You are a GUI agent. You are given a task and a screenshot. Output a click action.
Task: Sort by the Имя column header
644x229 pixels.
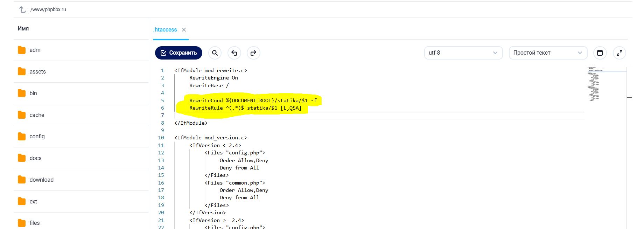[23, 28]
